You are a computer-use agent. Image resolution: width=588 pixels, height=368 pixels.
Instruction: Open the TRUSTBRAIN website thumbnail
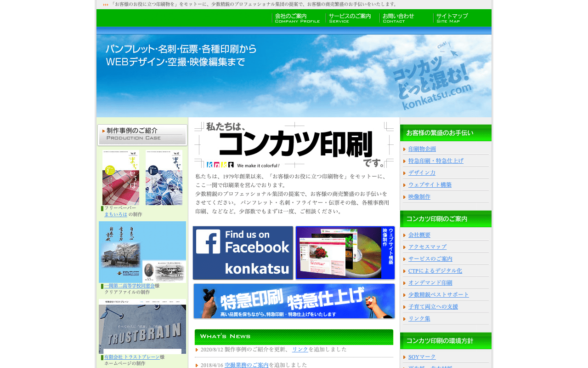click(142, 326)
